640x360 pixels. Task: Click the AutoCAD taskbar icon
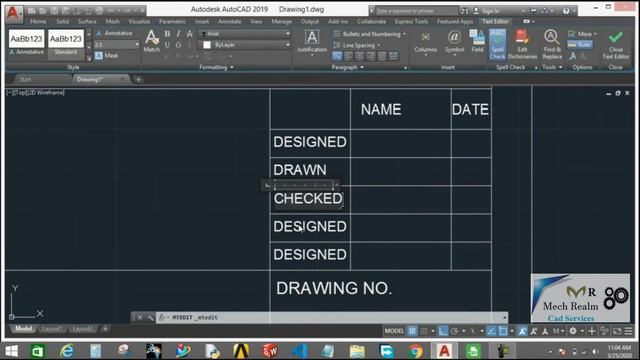[444, 351]
